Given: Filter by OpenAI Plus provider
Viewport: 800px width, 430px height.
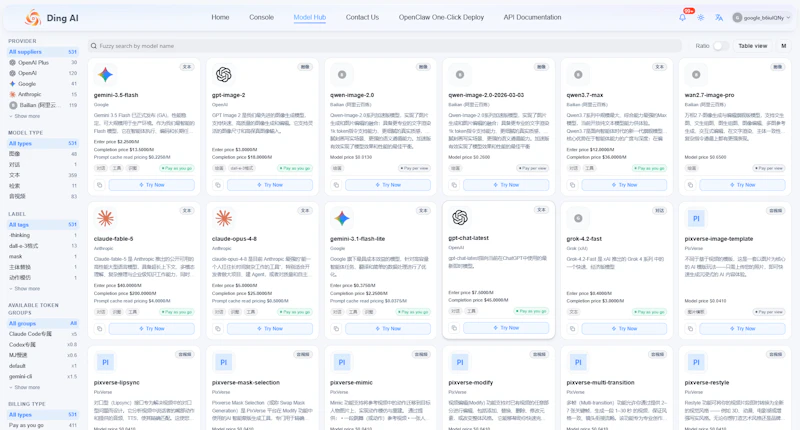Looking at the screenshot, I should point(43,62).
